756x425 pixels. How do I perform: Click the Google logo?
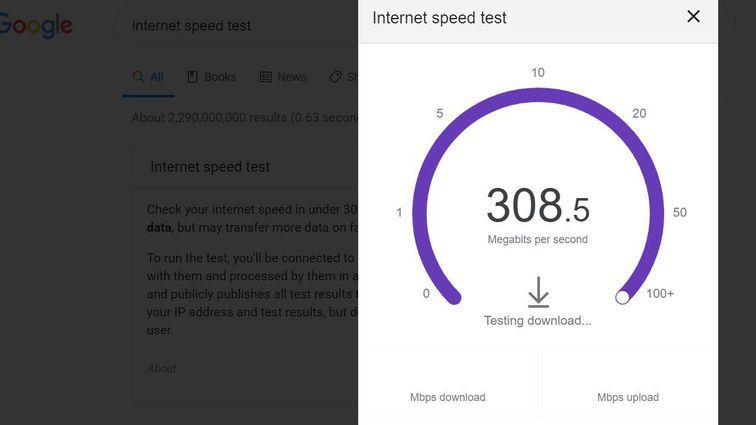pos(36,25)
